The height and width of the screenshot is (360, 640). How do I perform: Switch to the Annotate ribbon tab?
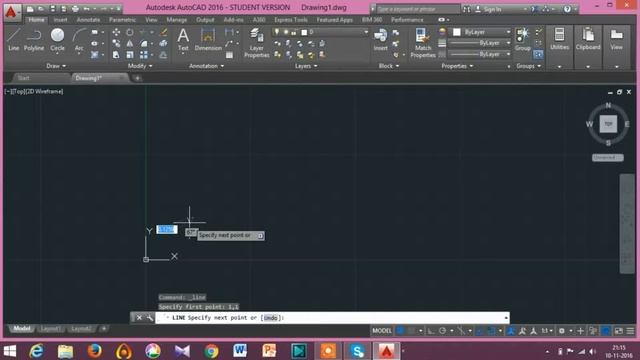[88, 20]
